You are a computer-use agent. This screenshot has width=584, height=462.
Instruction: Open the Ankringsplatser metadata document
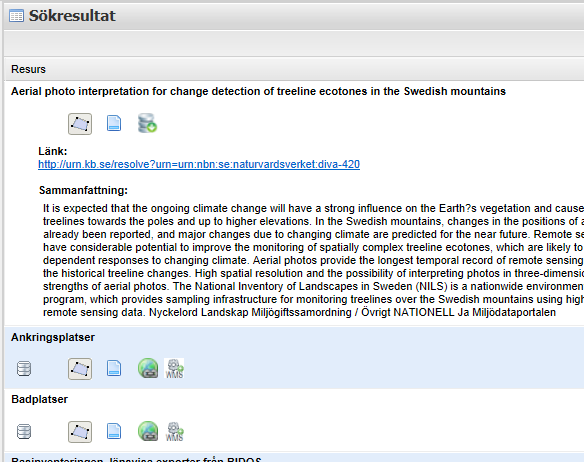[x=114, y=368]
